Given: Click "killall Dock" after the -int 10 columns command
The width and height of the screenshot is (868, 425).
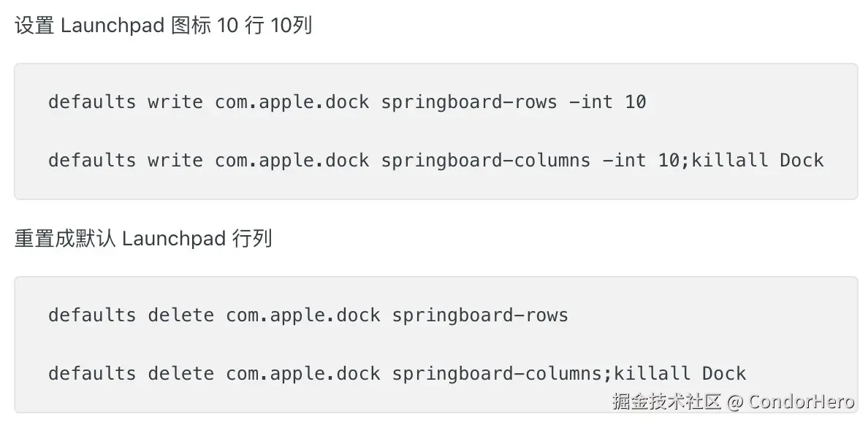Looking at the screenshot, I should [x=758, y=160].
